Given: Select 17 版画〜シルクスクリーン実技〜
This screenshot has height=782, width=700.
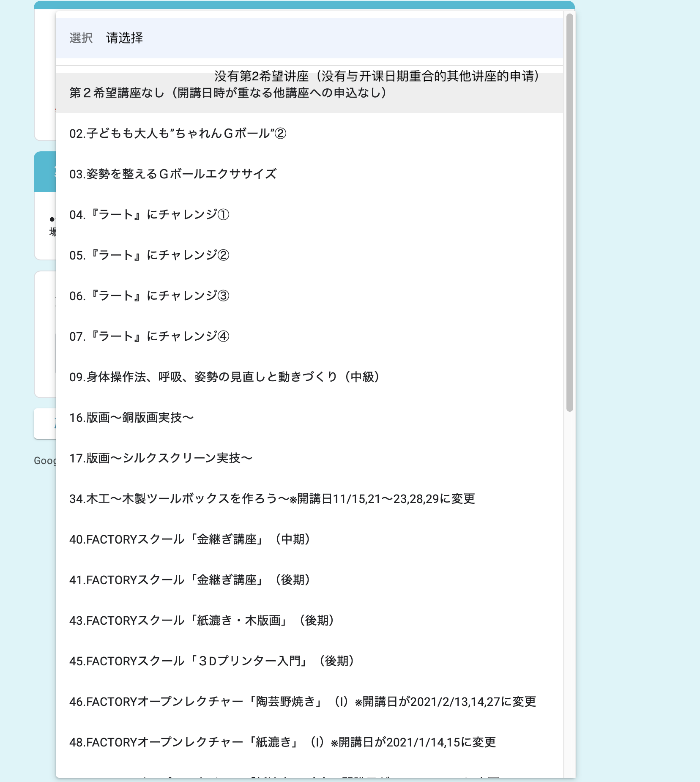Looking at the screenshot, I should 161,458.
